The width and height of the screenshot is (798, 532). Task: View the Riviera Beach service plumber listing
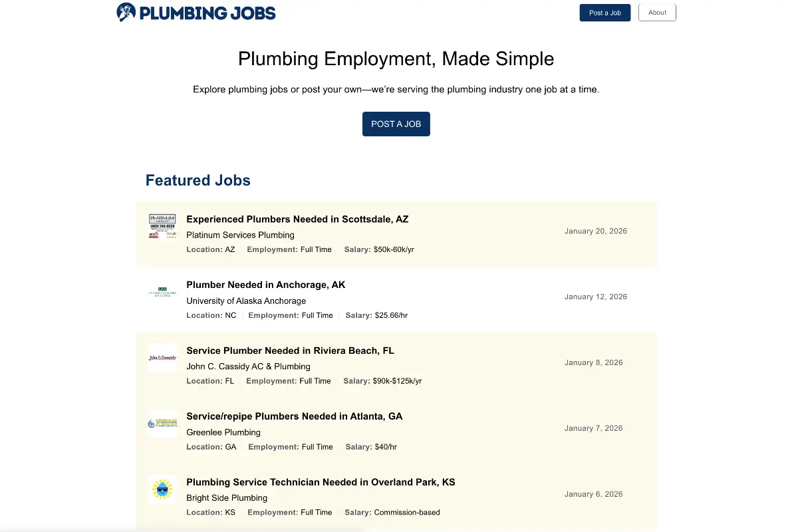(291, 350)
